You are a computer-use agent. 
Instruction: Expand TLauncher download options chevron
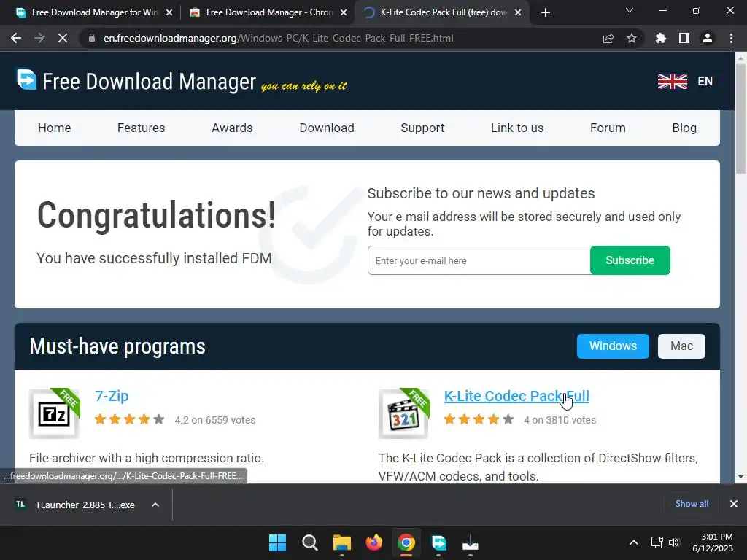pyautogui.click(x=155, y=505)
